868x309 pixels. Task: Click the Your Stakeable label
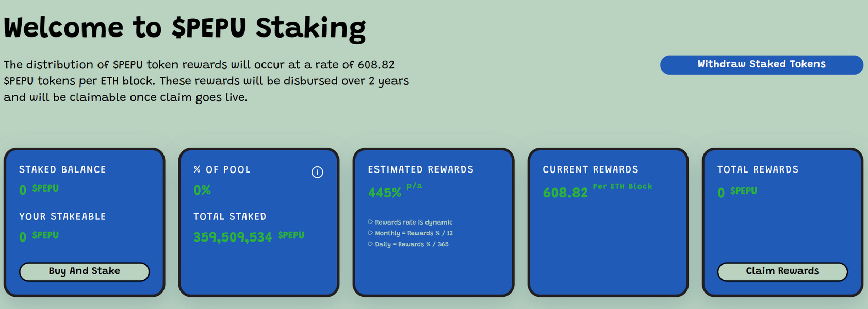62,217
